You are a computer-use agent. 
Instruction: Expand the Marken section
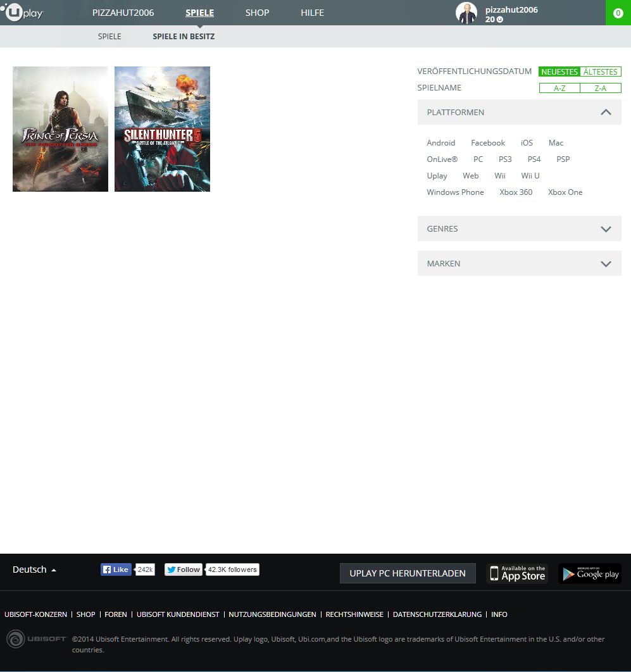pyautogui.click(x=519, y=264)
